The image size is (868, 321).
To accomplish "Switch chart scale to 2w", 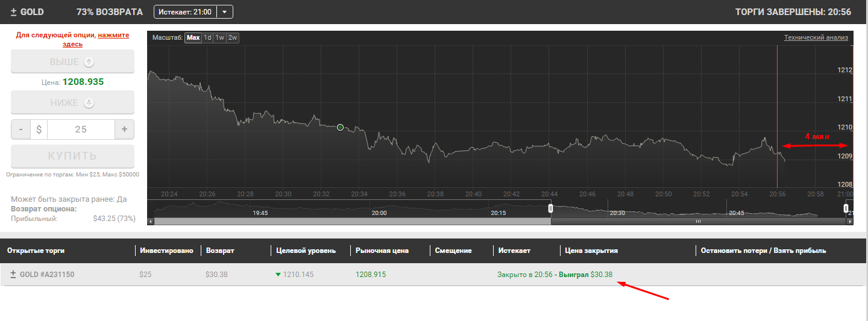I will click(x=233, y=37).
